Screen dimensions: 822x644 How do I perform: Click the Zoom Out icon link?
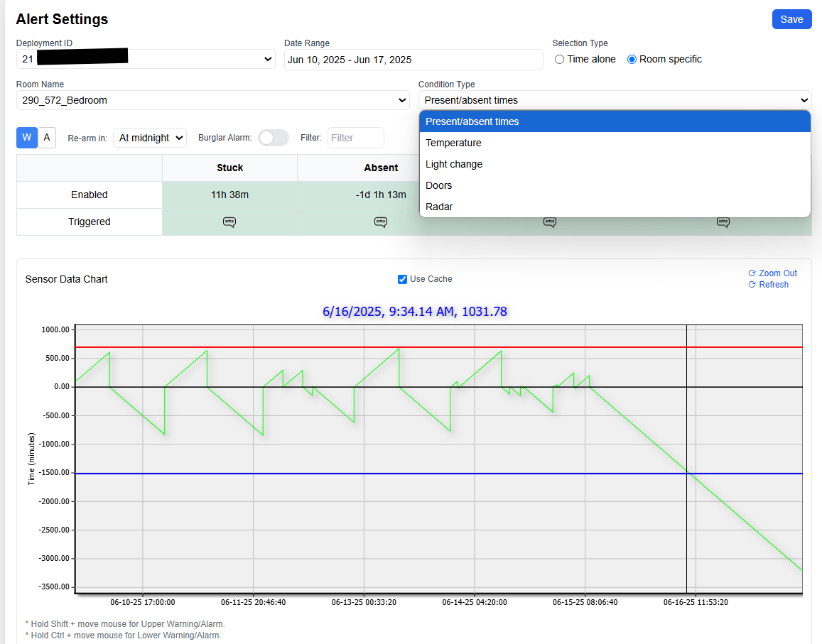[752, 273]
